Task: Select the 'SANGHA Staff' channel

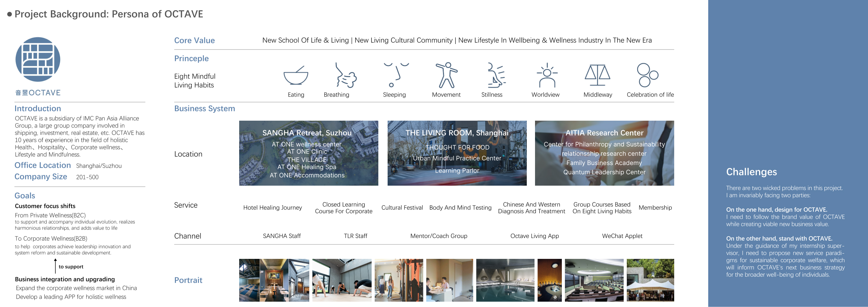Action: [x=282, y=236]
